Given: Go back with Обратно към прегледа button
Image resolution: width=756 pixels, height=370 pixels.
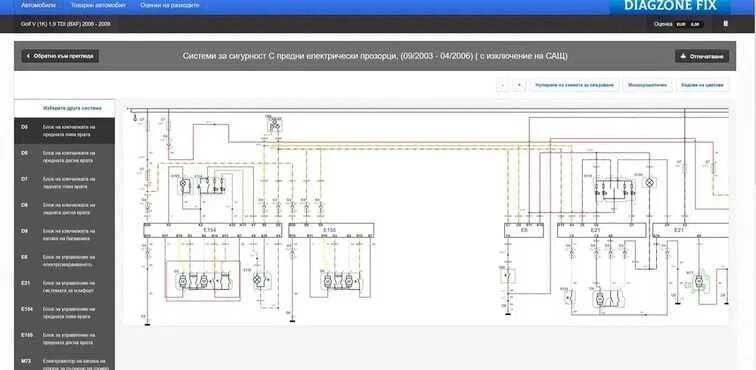Looking at the screenshot, I should (60, 56).
